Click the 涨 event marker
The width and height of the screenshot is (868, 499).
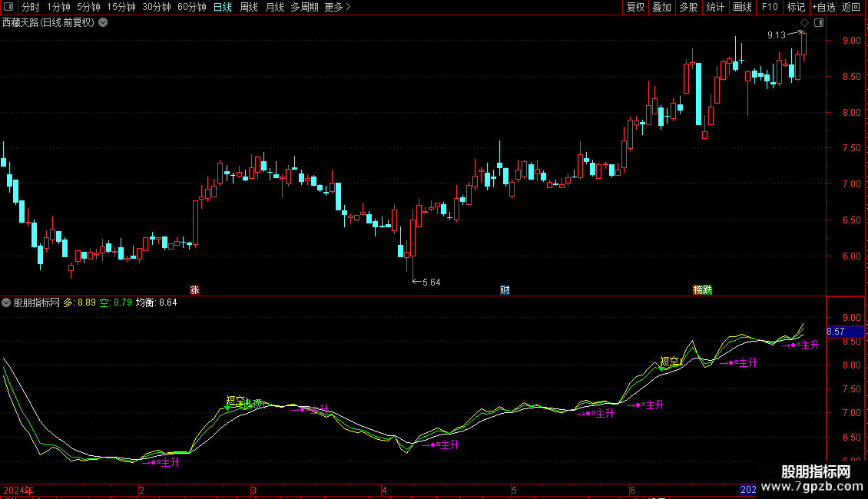click(x=194, y=290)
